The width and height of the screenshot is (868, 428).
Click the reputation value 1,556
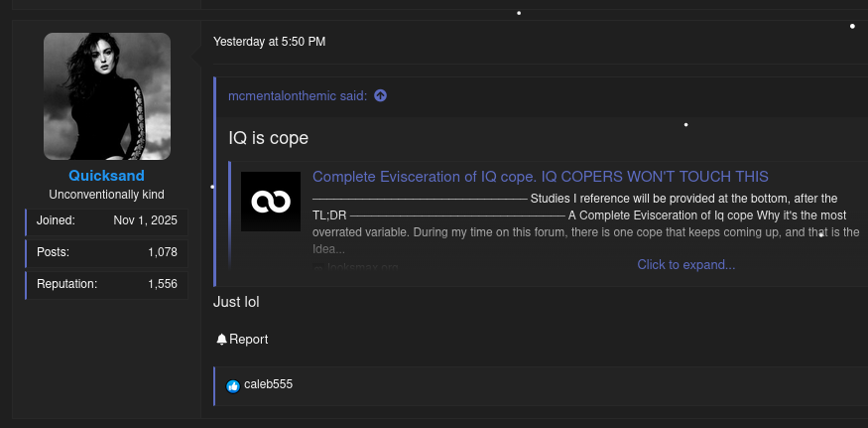click(162, 284)
